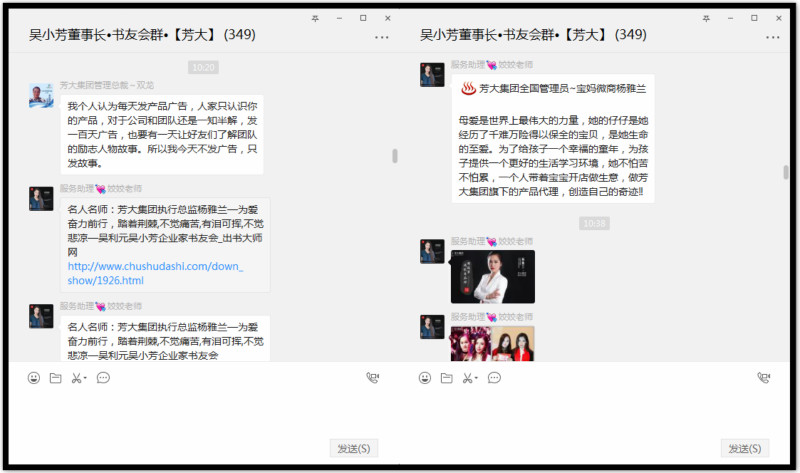
Task: Expand screenshot options arrow in left chat
Action: [86, 379]
